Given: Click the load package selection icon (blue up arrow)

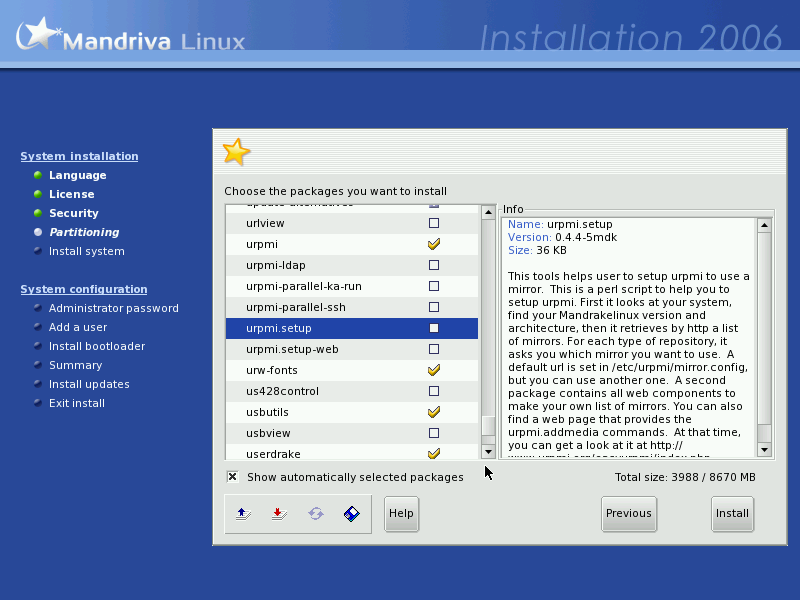Looking at the screenshot, I should [243, 513].
